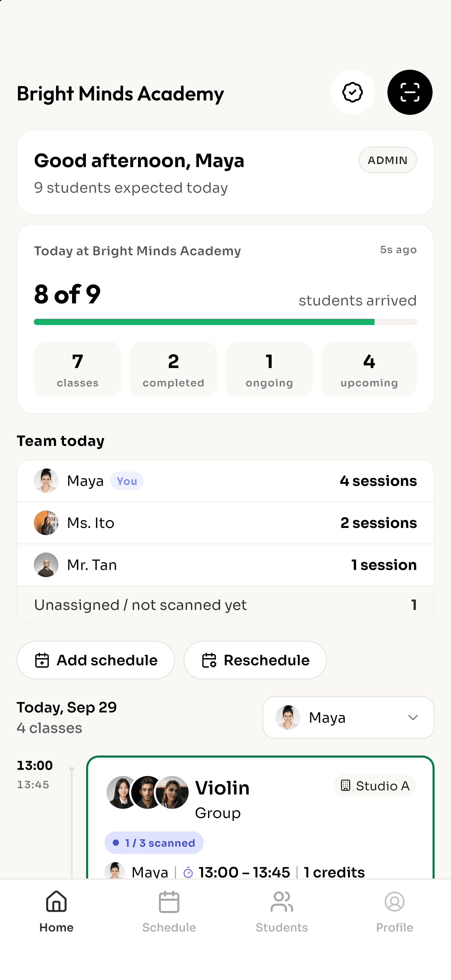Open the Students people icon
Screen dimensions: 451x980
(282, 901)
